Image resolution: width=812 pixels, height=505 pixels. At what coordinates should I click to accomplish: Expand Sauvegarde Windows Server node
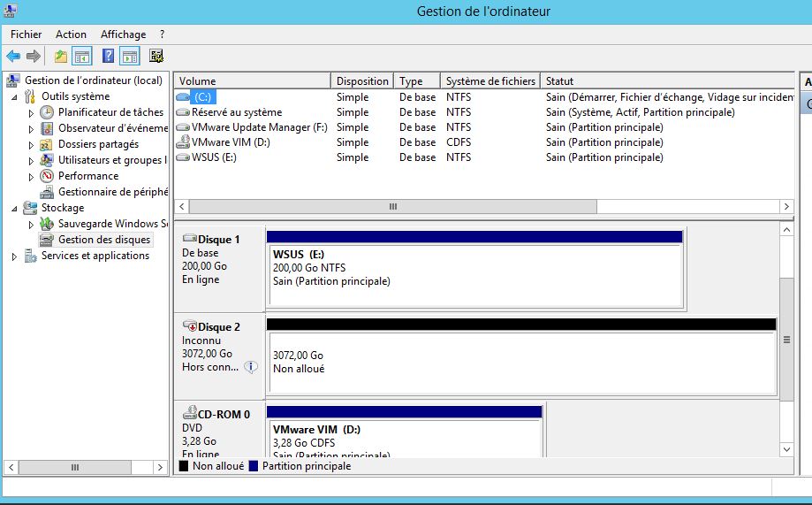[x=31, y=225]
